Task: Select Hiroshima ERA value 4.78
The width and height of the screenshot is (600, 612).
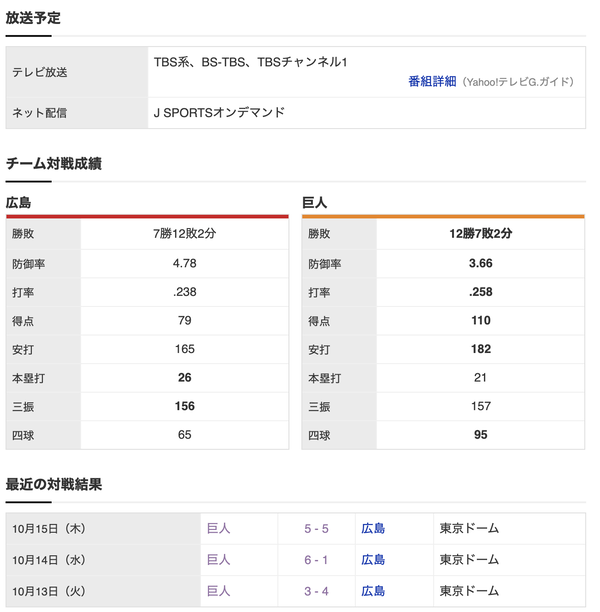Action: pyautogui.click(x=184, y=263)
